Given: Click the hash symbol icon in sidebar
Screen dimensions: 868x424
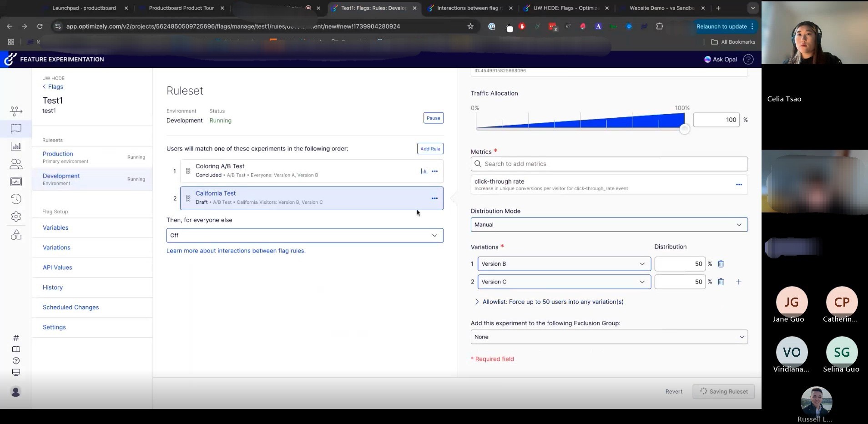Looking at the screenshot, I should click(x=16, y=338).
